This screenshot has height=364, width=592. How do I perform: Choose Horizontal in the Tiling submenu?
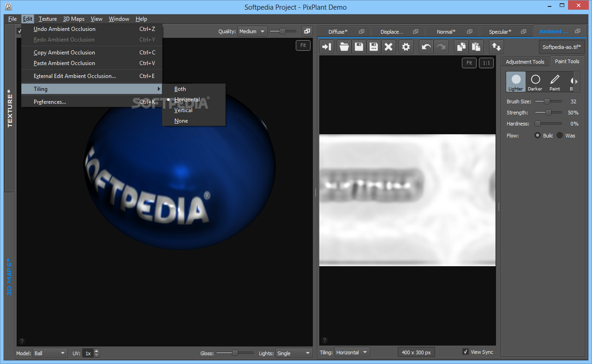point(194,100)
